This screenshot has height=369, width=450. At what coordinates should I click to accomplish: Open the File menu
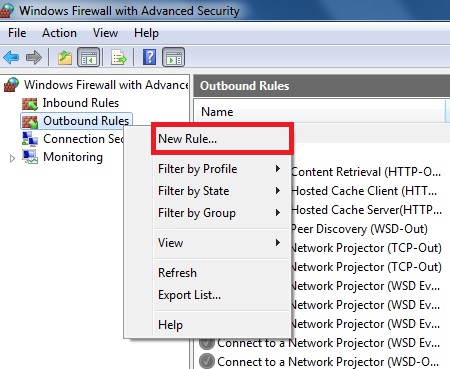click(17, 33)
